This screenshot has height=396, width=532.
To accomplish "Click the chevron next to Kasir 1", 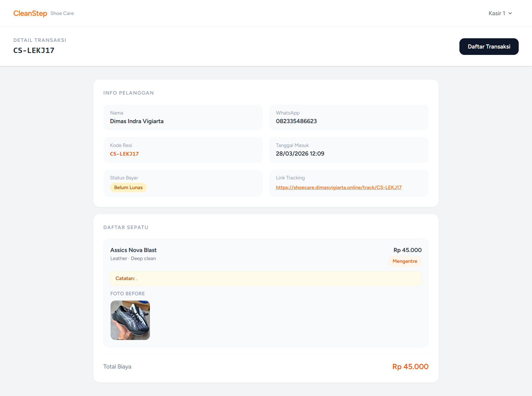I will (510, 13).
